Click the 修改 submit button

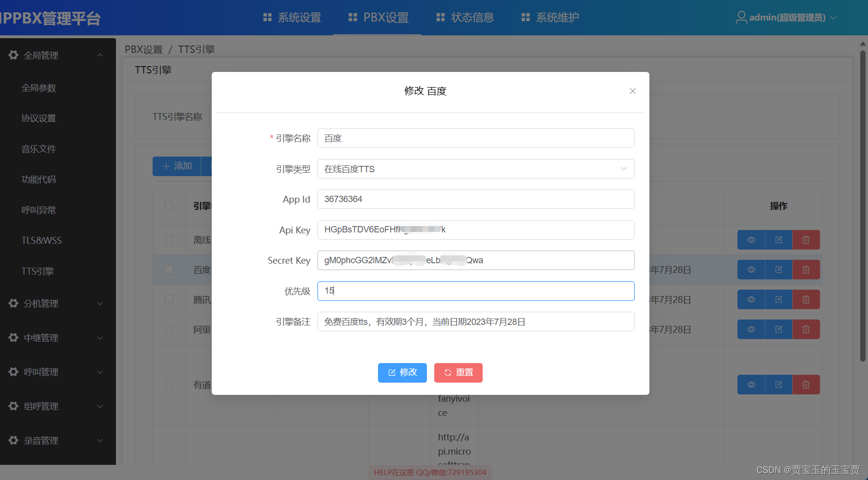coord(402,373)
